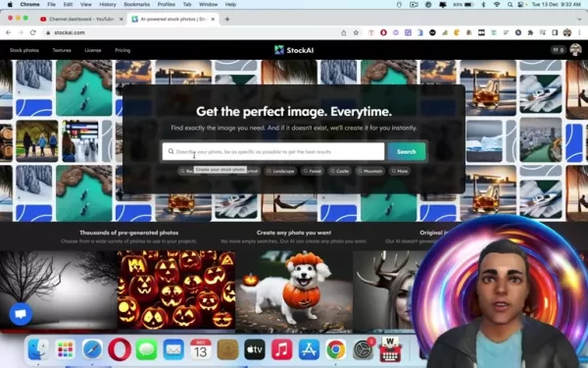Launch Opera from the Dock
Image resolution: width=588 pixels, height=368 pixels.
120,349
